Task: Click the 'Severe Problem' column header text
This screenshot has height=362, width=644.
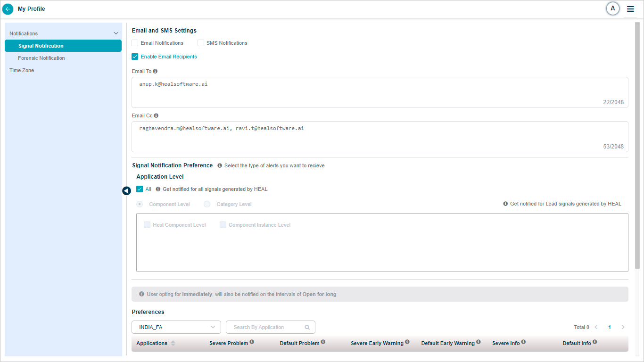Action: click(229, 343)
